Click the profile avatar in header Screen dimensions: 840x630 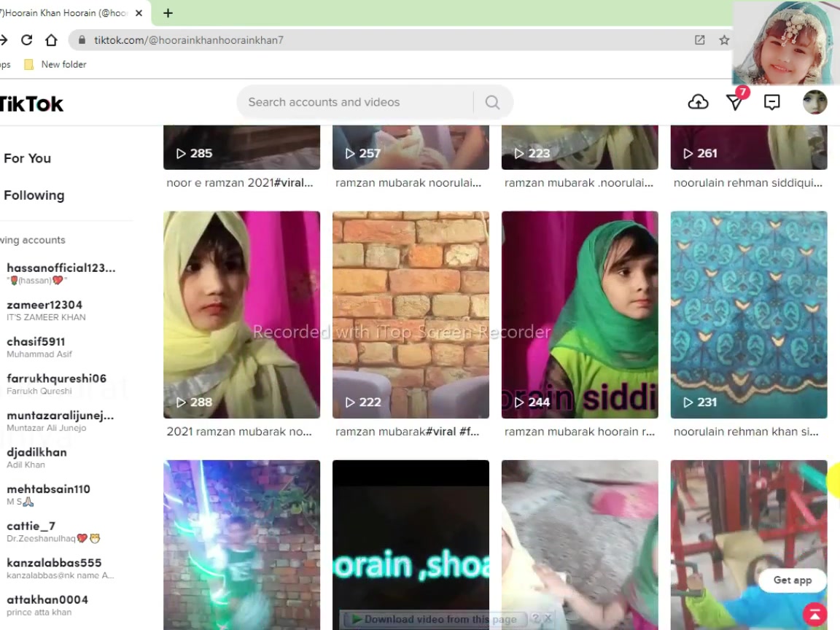(814, 102)
